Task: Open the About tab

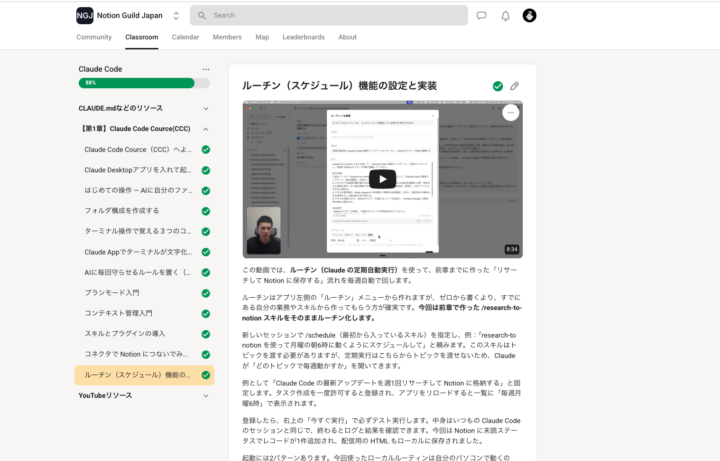Action: click(x=347, y=37)
